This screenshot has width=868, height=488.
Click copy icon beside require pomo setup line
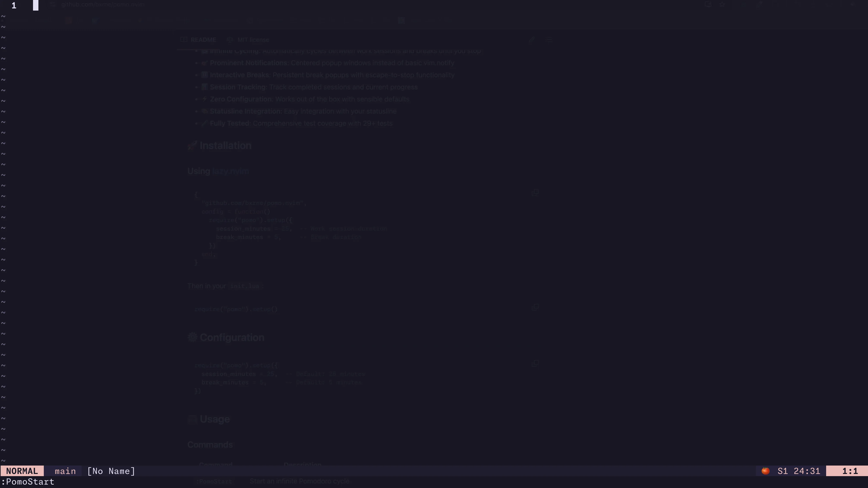point(535,307)
